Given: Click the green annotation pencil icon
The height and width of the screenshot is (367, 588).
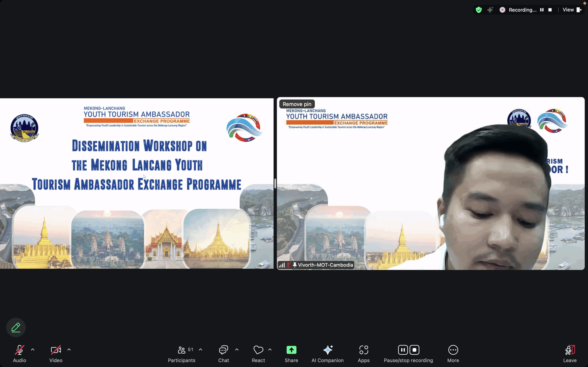Looking at the screenshot, I should (16, 327).
